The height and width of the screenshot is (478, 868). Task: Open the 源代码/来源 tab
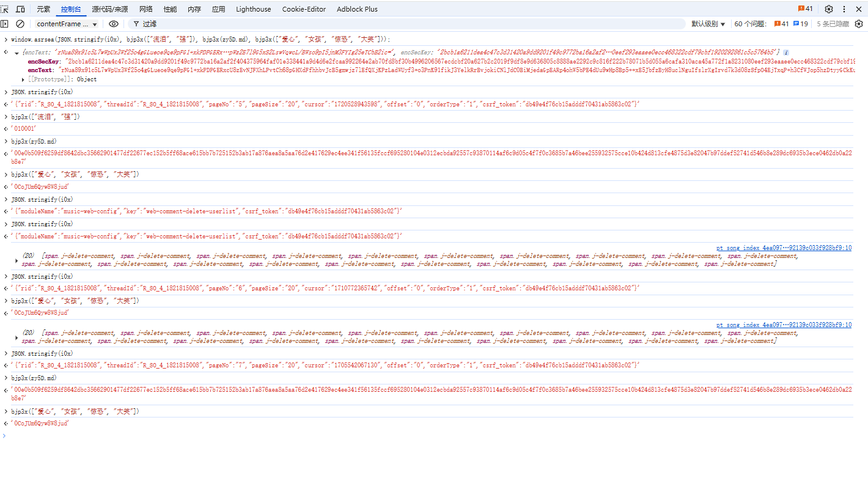(110, 9)
